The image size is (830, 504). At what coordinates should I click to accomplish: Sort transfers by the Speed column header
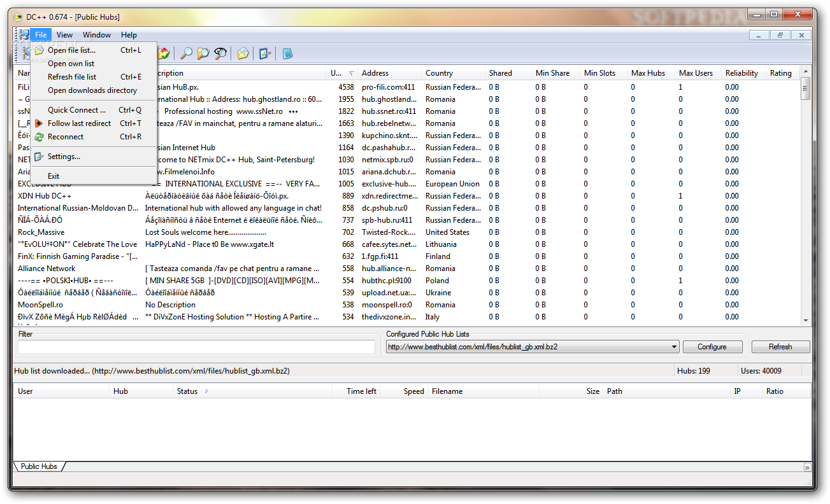click(404, 391)
